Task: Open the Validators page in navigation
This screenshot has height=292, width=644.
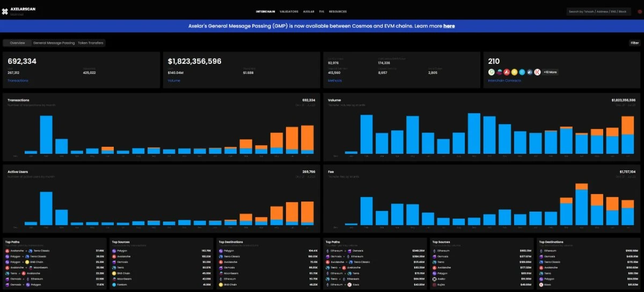Action: (289, 11)
